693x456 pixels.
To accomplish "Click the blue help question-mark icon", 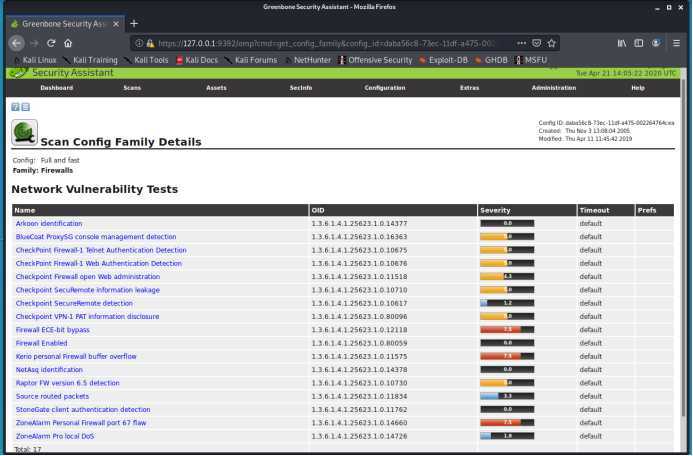I will point(15,107).
